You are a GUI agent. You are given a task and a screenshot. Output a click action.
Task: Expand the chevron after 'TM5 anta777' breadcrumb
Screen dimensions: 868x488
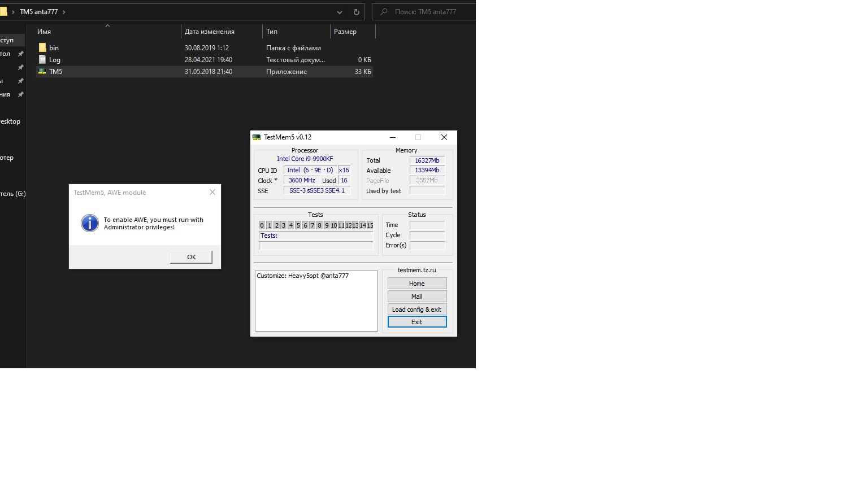tap(64, 12)
